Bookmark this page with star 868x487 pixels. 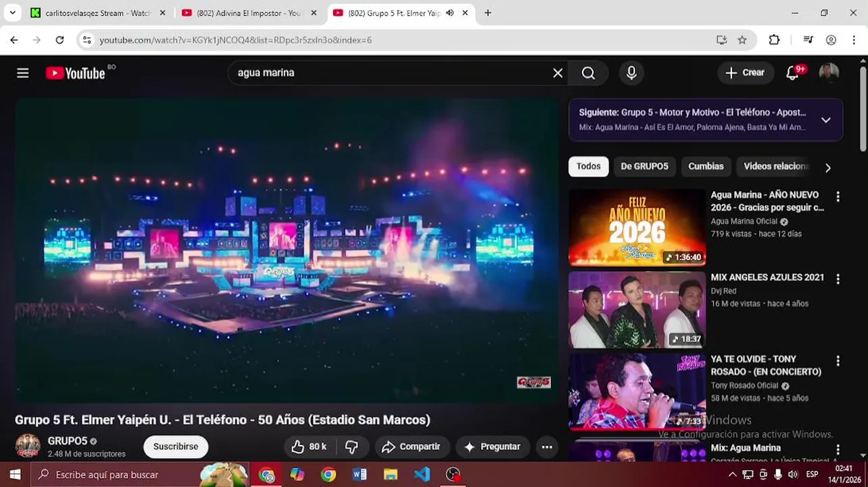coord(742,40)
